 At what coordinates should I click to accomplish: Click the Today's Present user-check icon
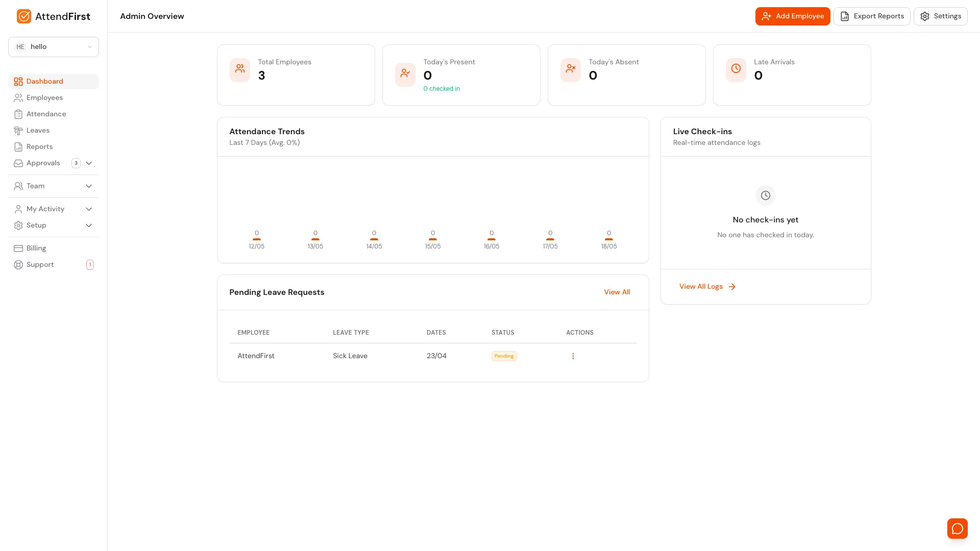(x=405, y=74)
